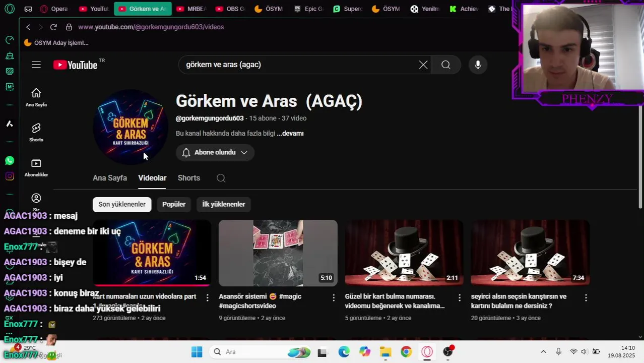
Task: Play the 2:11 top hat cards thumbnail
Action: point(404,253)
